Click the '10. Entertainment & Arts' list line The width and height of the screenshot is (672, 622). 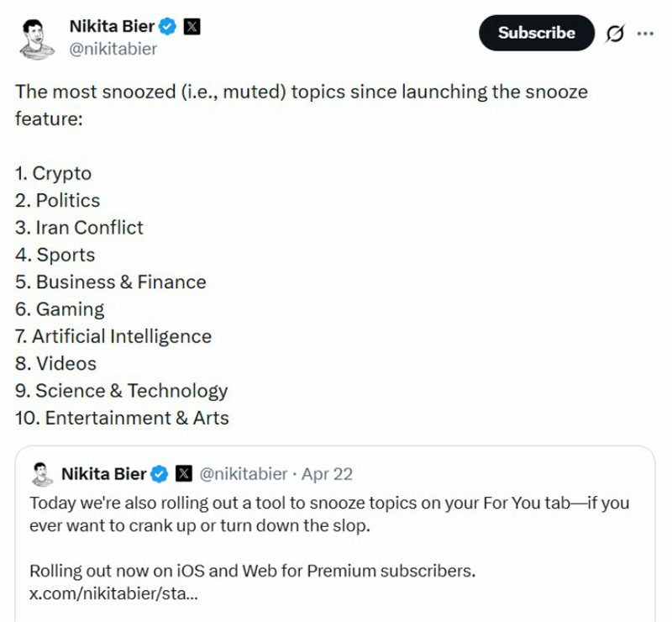(x=122, y=418)
